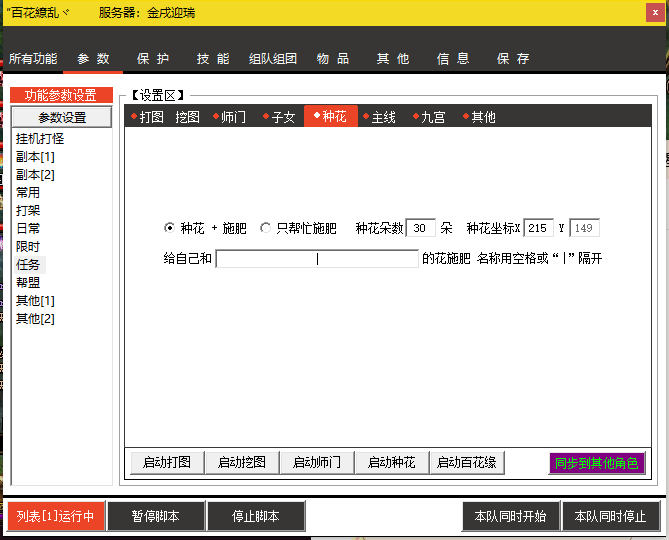
Task: Click the 本队同时停止 button
Action: pos(611,516)
